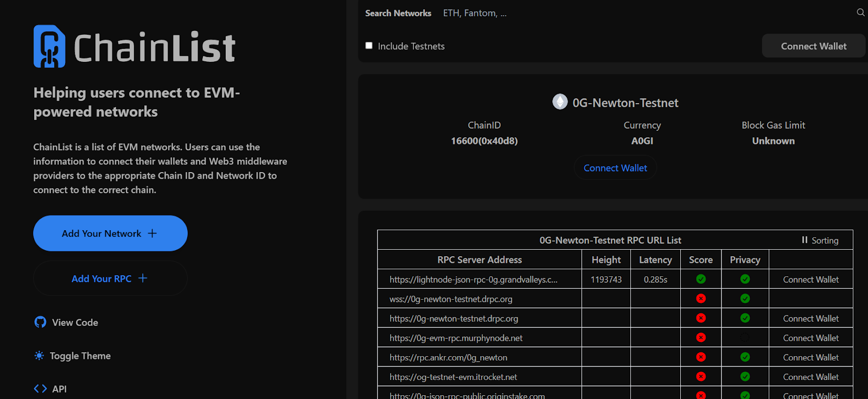Click the top-right Connect Wallet button
Screen dimensions: 868x399
[x=814, y=46]
